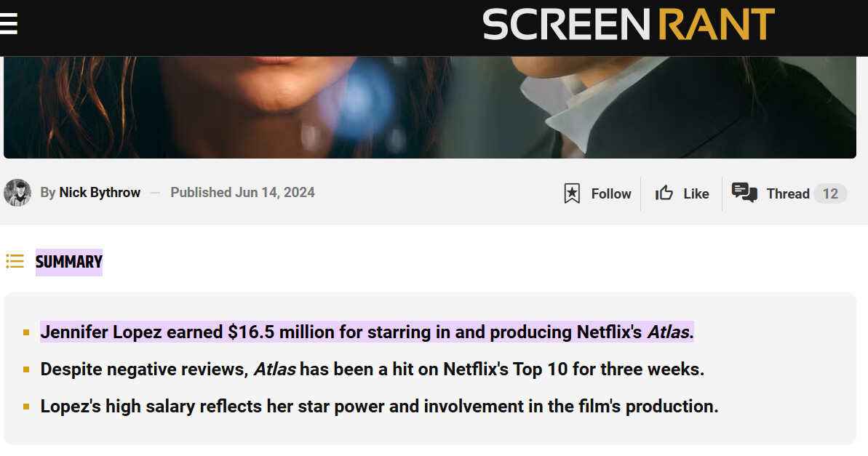Click the Like button label
The height and width of the screenshot is (456, 868).
click(696, 193)
